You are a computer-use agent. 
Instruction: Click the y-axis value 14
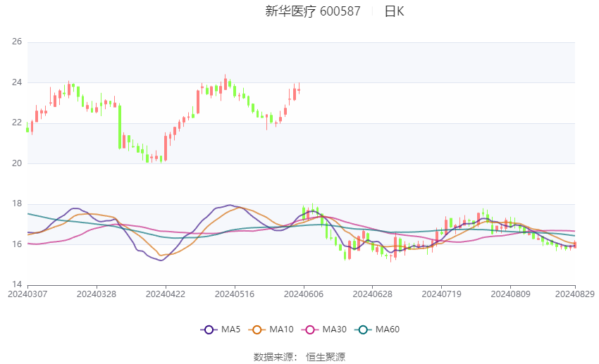(x=17, y=284)
